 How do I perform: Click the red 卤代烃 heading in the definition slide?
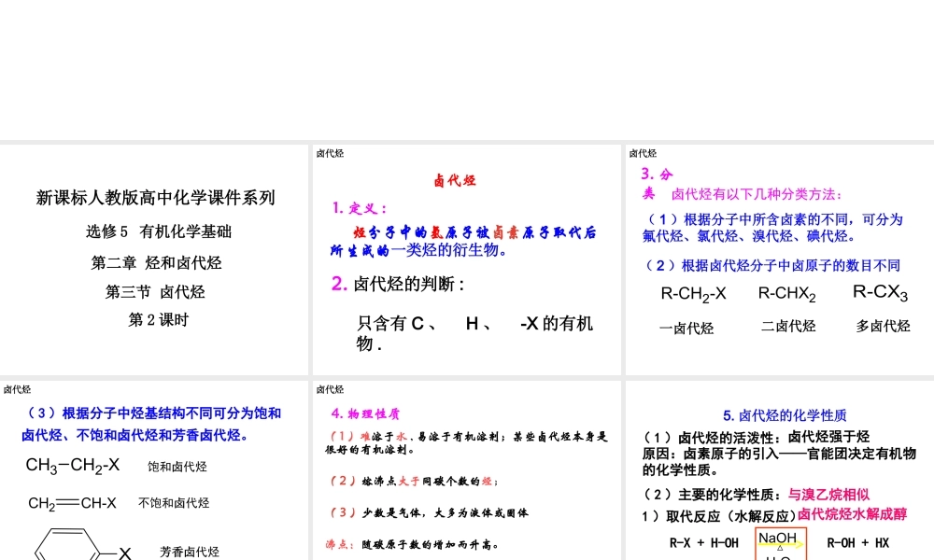tap(455, 180)
